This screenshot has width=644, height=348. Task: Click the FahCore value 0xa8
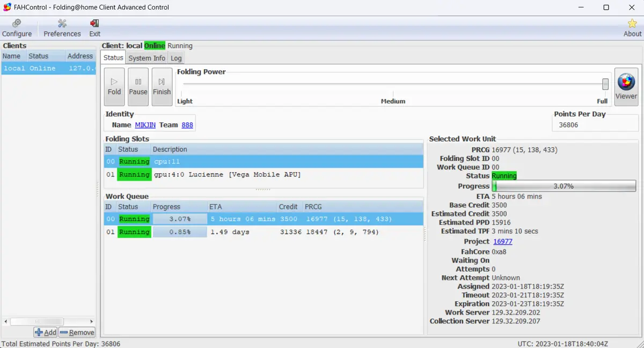point(500,251)
